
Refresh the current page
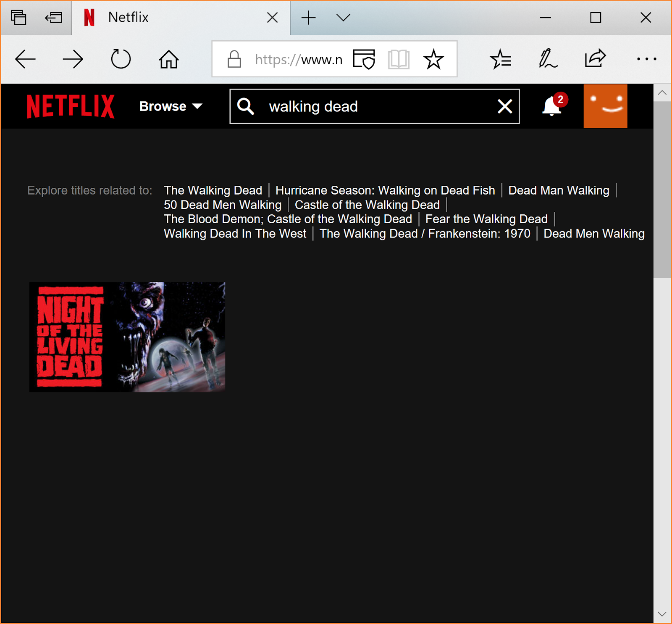(121, 59)
